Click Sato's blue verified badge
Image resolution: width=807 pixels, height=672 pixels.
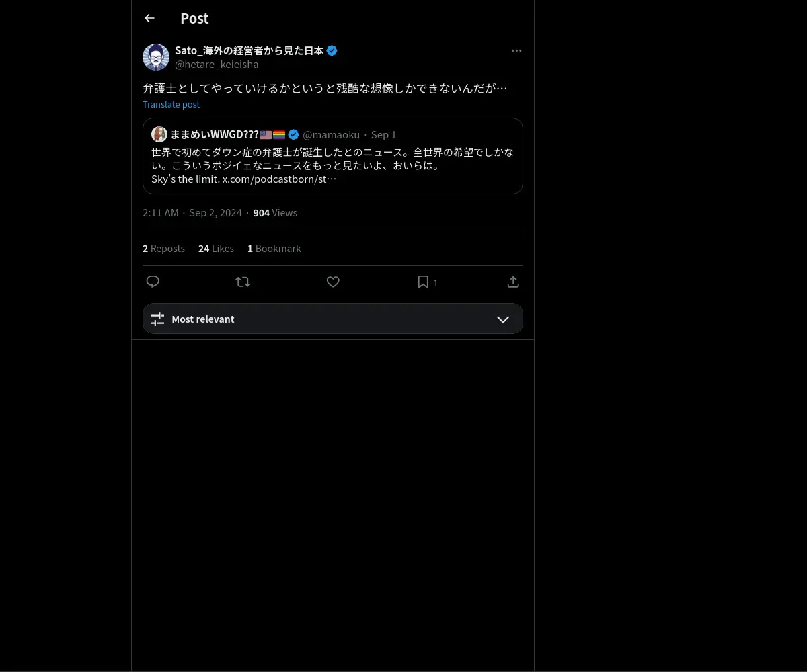coord(332,50)
